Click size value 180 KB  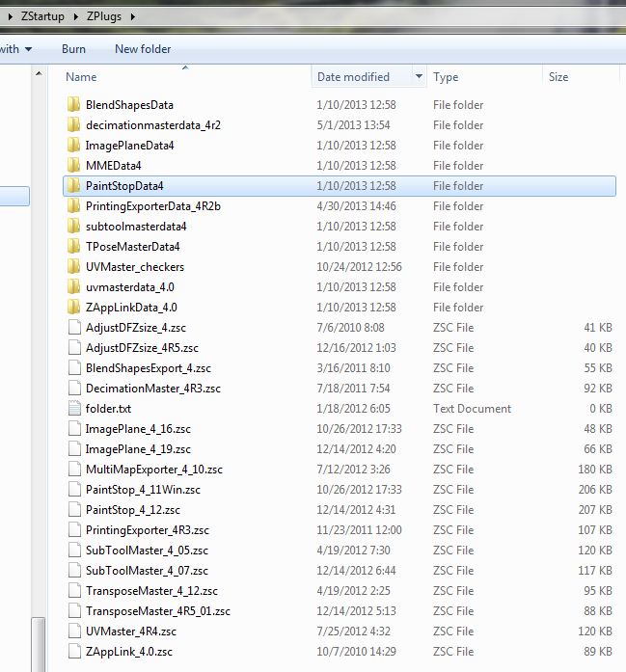[x=595, y=470]
